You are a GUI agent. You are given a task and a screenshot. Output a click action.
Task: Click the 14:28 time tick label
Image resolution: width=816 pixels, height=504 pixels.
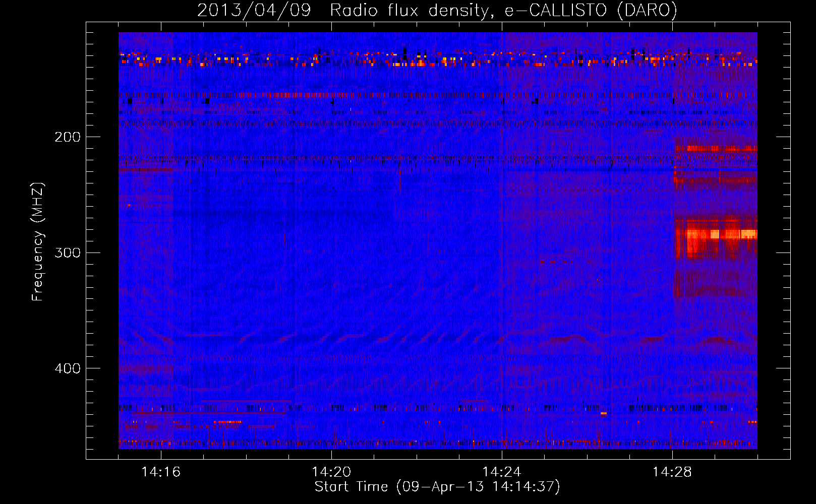pyautogui.click(x=672, y=472)
